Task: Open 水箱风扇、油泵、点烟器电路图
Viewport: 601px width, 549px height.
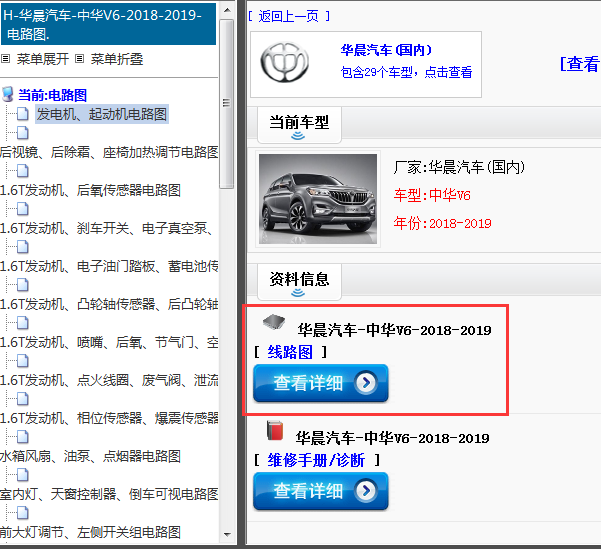Action: [x=90, y=456]
